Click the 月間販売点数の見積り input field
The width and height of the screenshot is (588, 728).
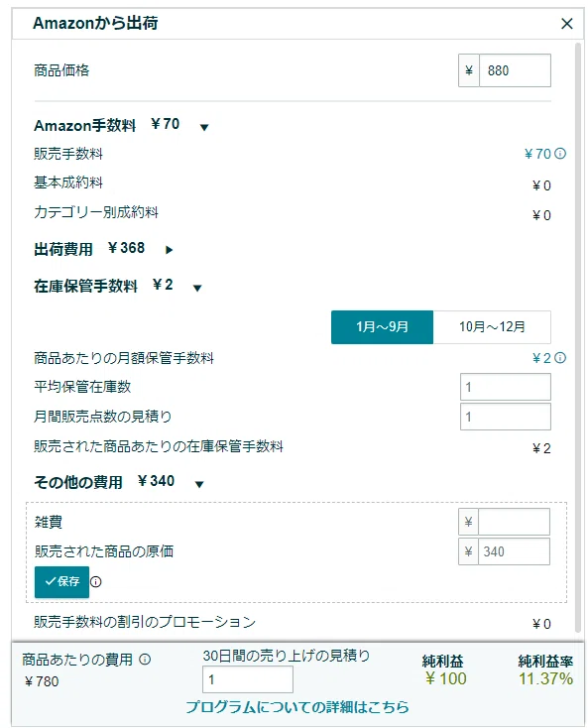click(506, 417)
